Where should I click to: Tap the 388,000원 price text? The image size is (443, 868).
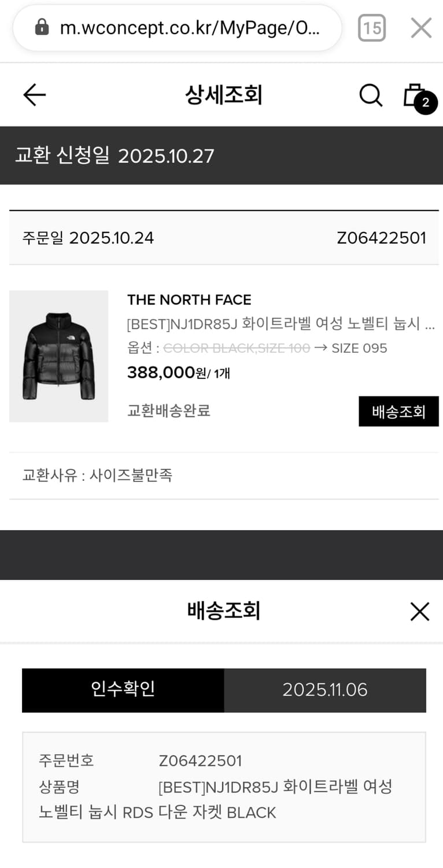click(x=167, y=373)
